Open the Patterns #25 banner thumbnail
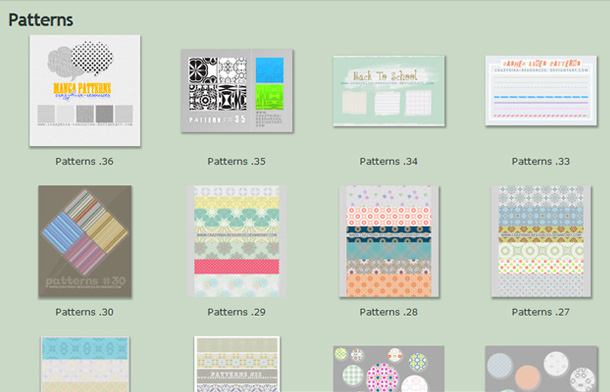The height and width of the screenshot is (392, 610). point(237,364)
